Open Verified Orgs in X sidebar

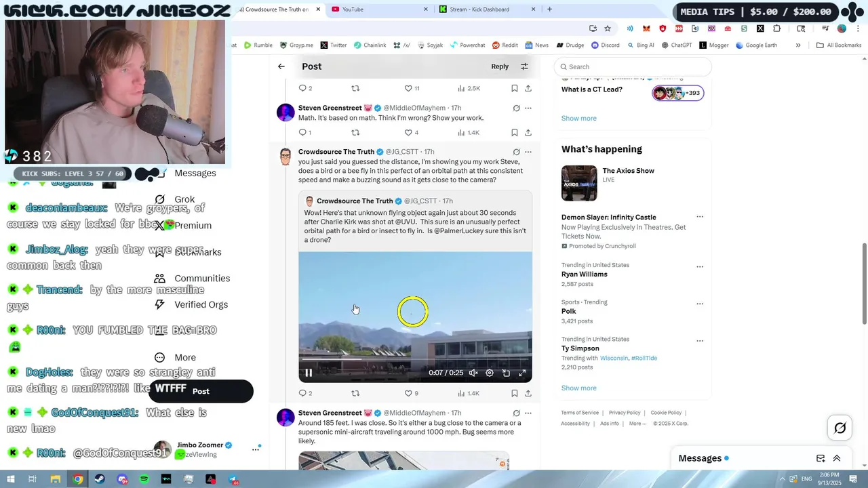[x=191, y=305]
